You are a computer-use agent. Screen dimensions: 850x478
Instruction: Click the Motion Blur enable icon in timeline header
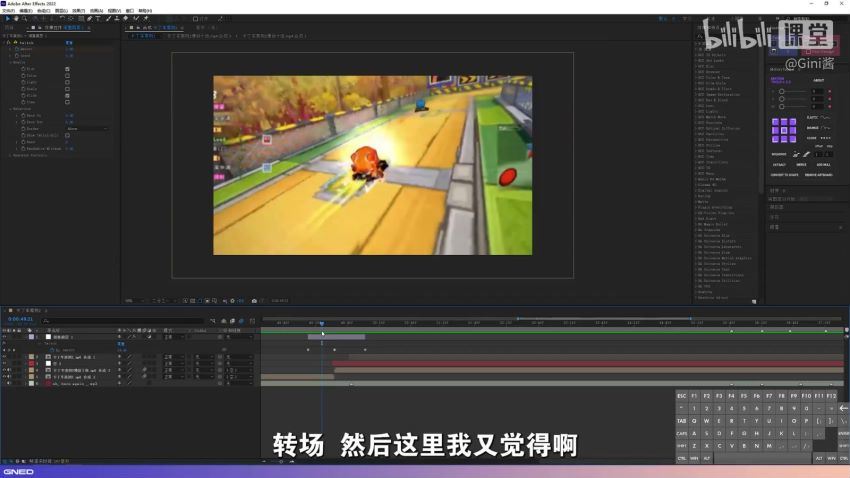click(x=241, y=321)
